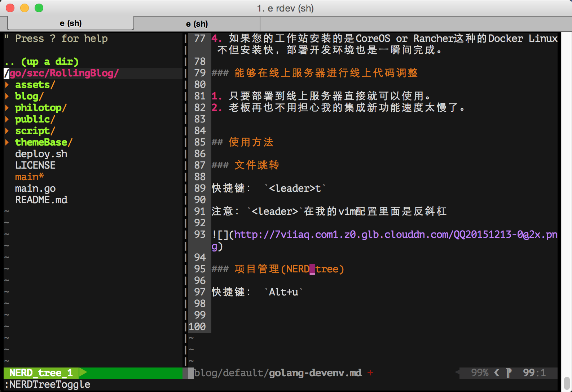
Task: Click the NERD_tree heading on line 95
Action: (289, 269)
